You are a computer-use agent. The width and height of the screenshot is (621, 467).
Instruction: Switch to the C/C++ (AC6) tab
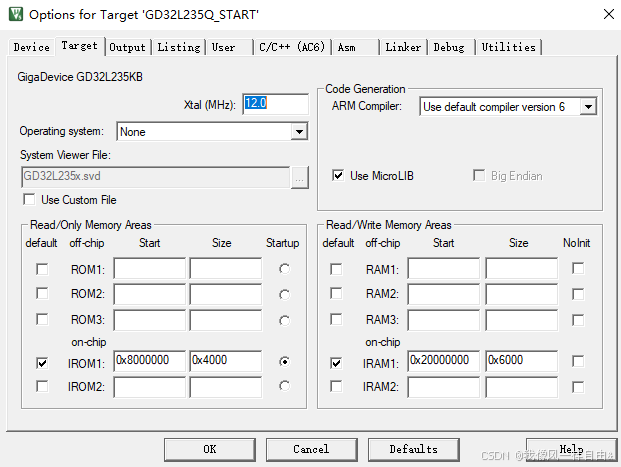coord(292,47)
